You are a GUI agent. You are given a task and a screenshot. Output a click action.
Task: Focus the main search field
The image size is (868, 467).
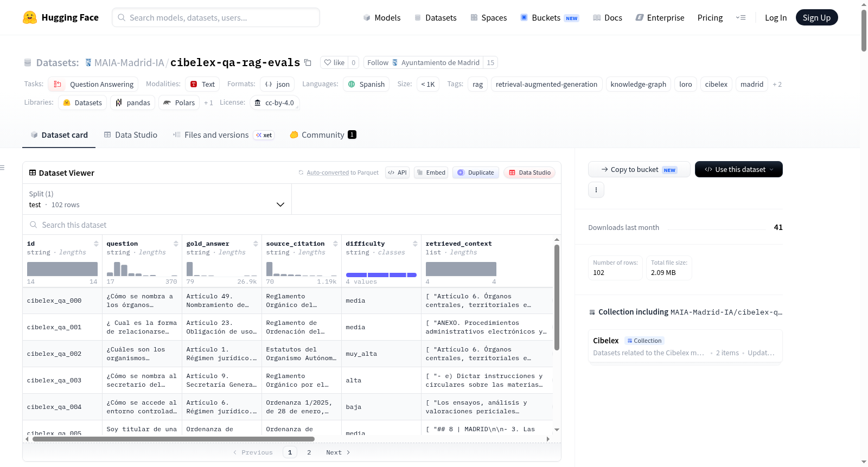(216, 17)
